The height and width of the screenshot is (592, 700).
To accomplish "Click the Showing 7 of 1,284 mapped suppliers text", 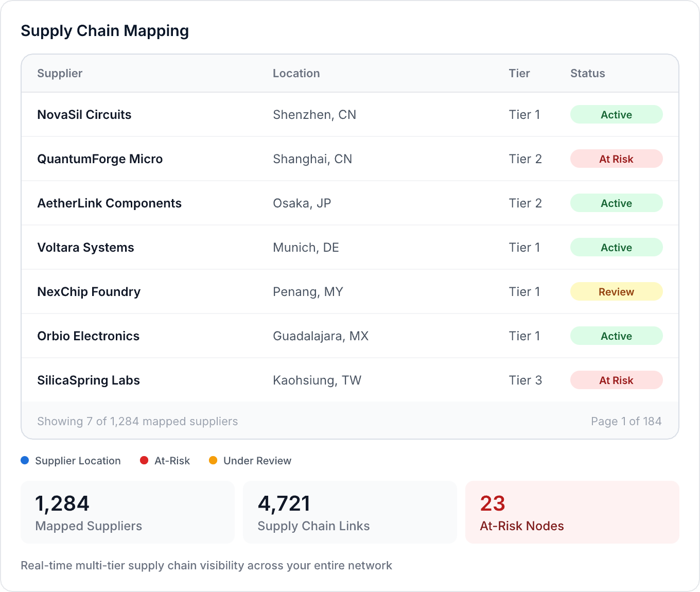I will click(137, 421).
